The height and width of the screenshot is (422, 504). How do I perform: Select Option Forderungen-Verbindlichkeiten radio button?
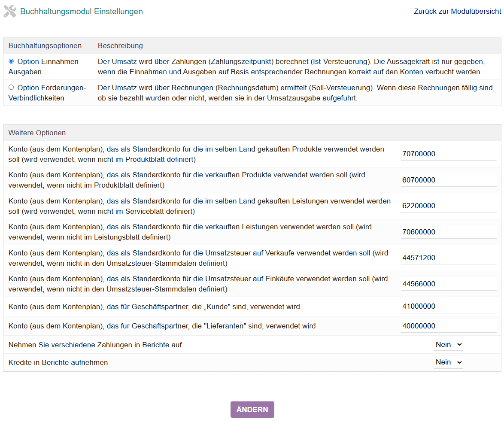(11, 87)
